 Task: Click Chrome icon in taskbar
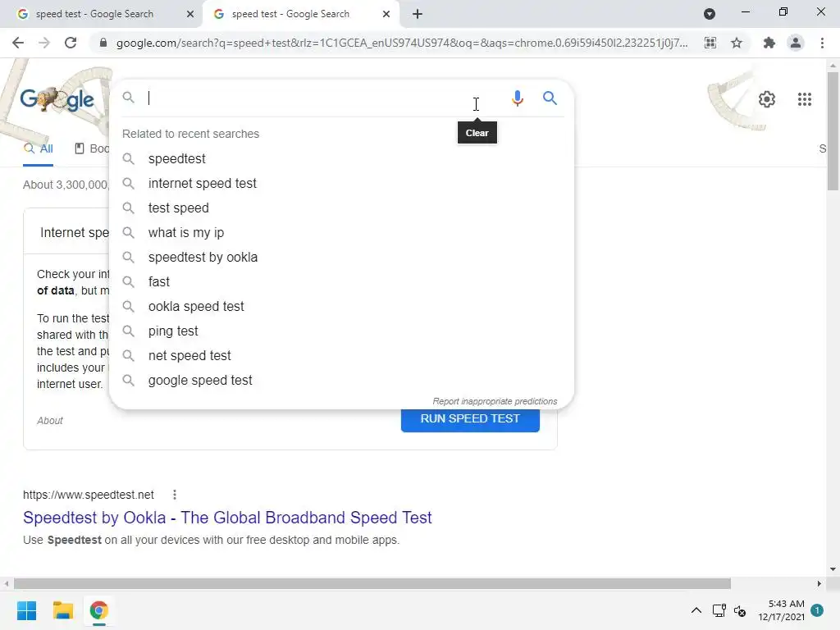[x=99, y=610]
